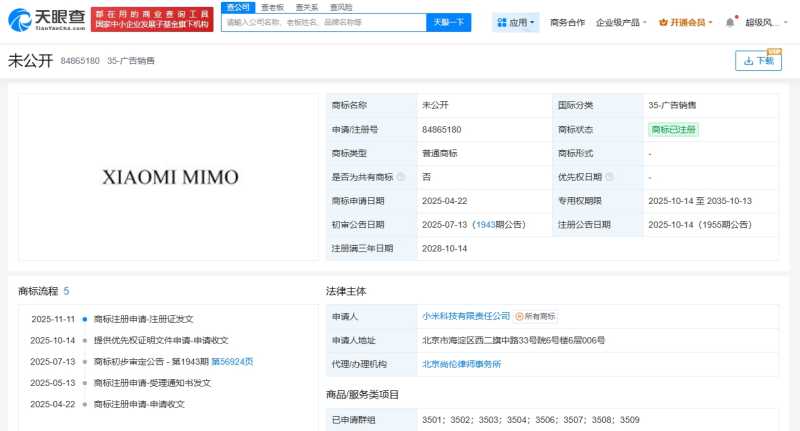
Task: Click the help icon beside 是否为共有商标
Action: 401,177
